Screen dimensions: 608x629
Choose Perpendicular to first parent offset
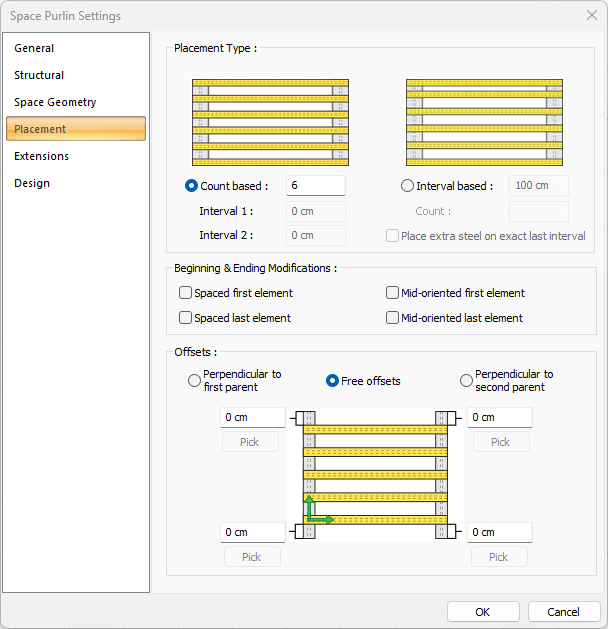click(x=194, y=381)
